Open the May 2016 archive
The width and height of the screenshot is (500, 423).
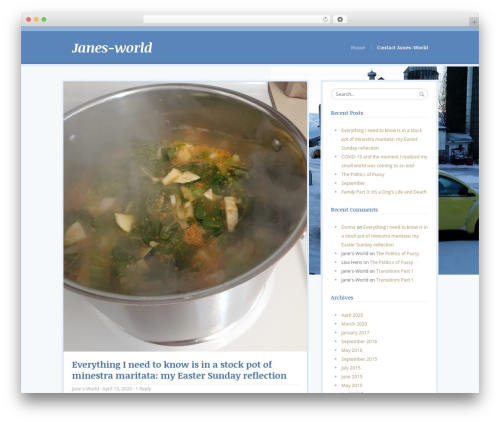pyautogui.click(x=352, y=350)
